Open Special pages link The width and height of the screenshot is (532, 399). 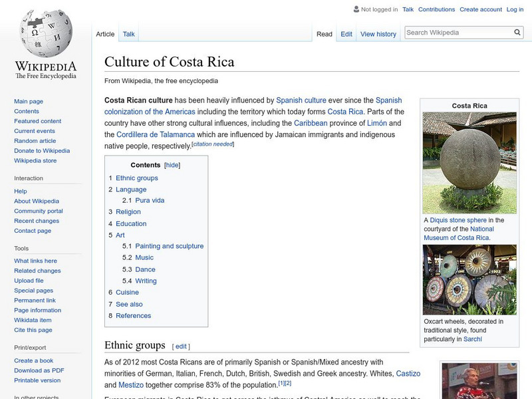[x=34, y=291]
